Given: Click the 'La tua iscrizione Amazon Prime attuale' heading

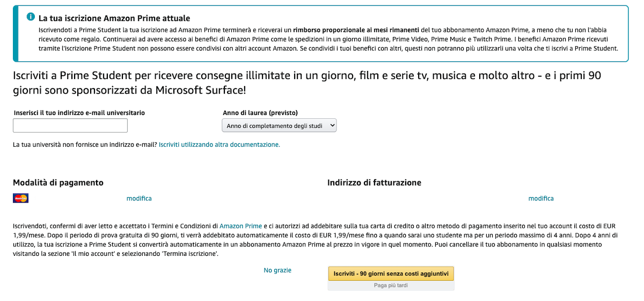Looking at the screenshot, I should pos(114,19).
